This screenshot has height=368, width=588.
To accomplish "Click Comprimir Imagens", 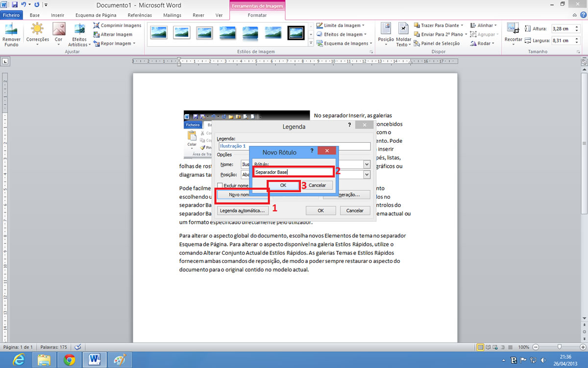I will 117,26.
